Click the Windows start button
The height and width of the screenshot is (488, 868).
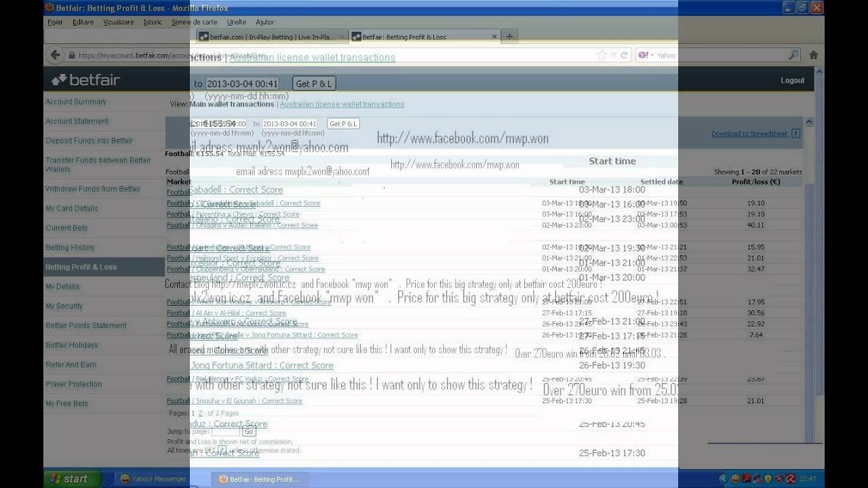72,479
